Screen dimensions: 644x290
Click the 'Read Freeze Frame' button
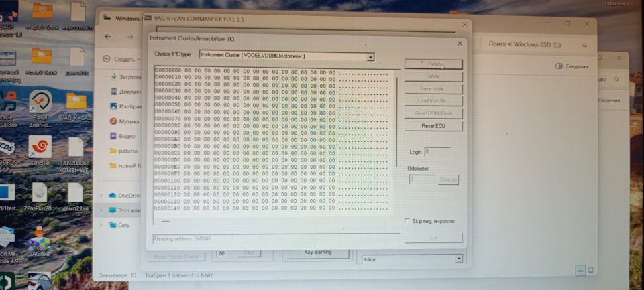coord(176,257)
